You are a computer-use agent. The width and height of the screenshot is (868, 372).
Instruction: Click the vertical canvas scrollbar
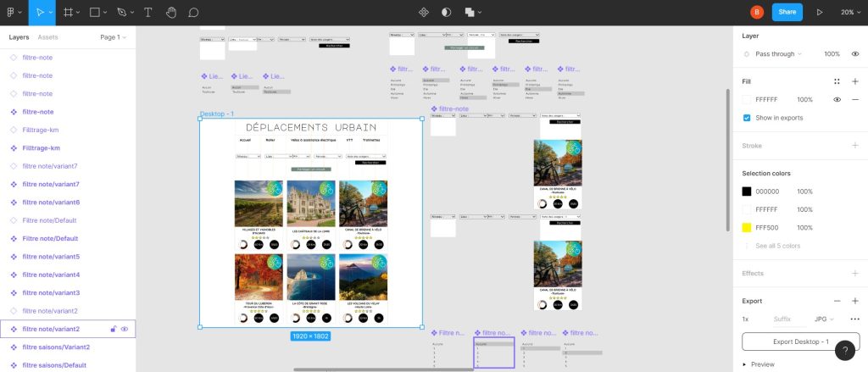(x=728, y=159)
